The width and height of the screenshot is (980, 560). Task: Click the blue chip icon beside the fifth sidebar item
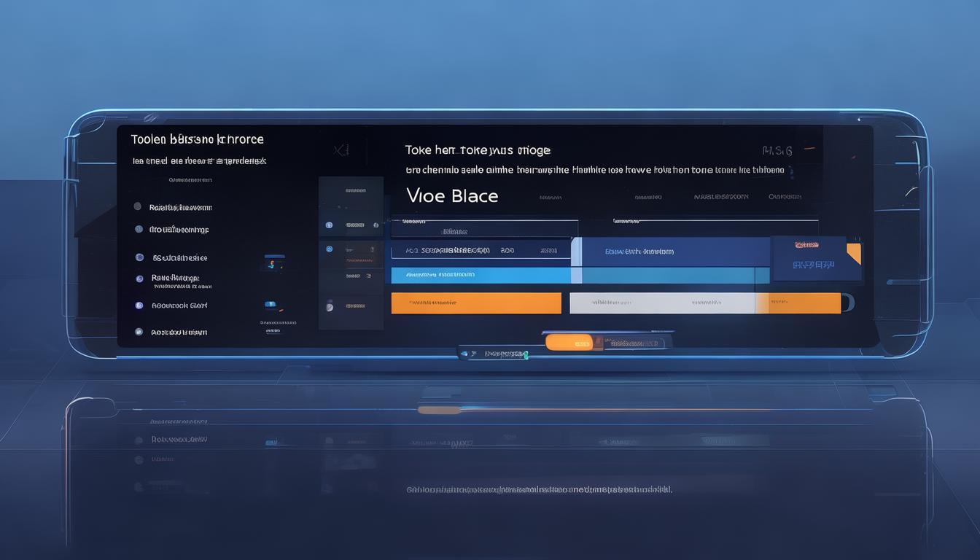[270, 303]
